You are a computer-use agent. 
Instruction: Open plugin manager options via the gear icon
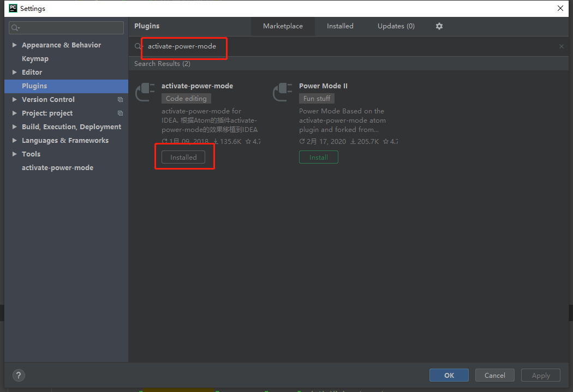tap(439, 26)
